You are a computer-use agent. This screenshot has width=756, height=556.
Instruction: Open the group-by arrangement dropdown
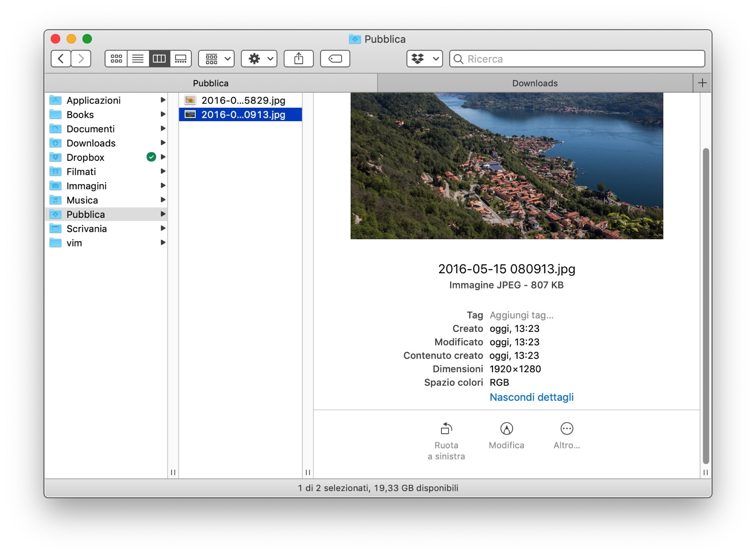click(x=216, y=59)
